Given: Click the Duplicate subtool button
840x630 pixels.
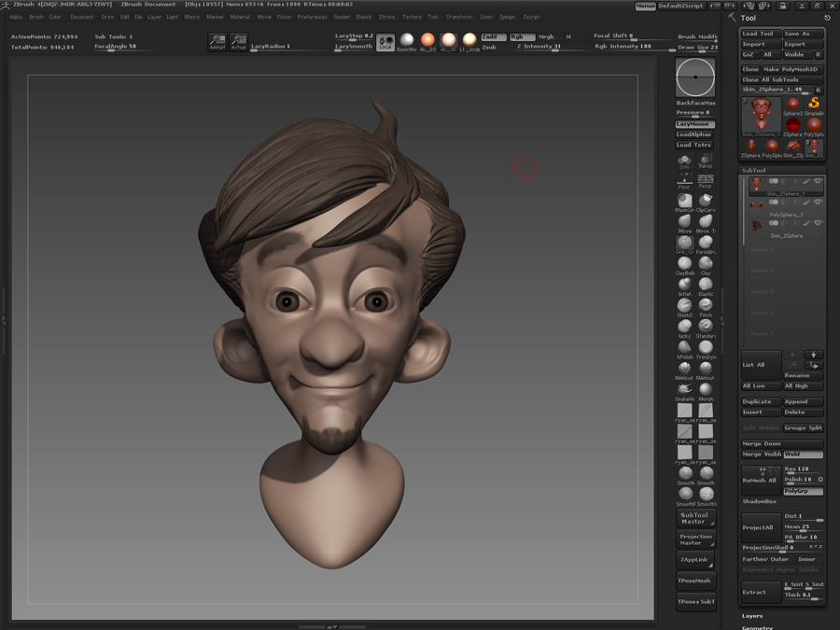Looking at the screenshot, I should tap(762, 401).
